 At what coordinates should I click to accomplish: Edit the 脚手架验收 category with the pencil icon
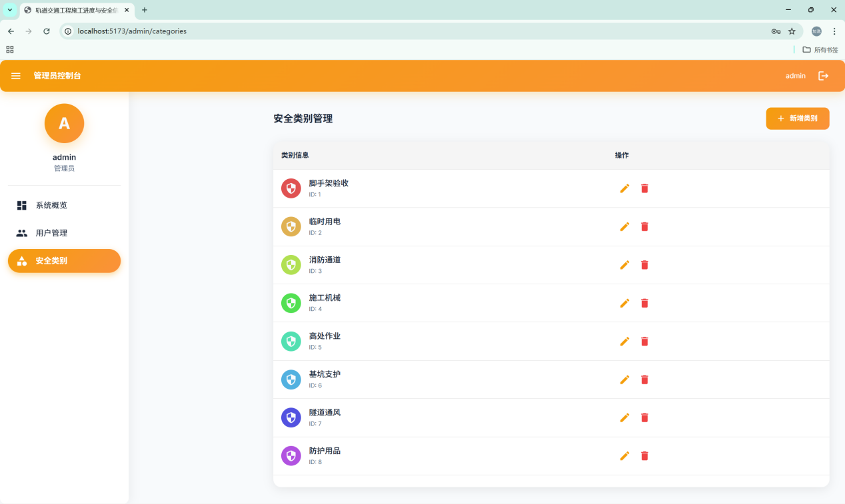point(624,188)
